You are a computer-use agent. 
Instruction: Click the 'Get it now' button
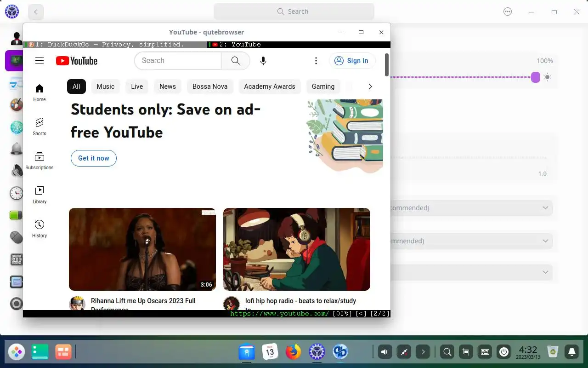(94, 158)
